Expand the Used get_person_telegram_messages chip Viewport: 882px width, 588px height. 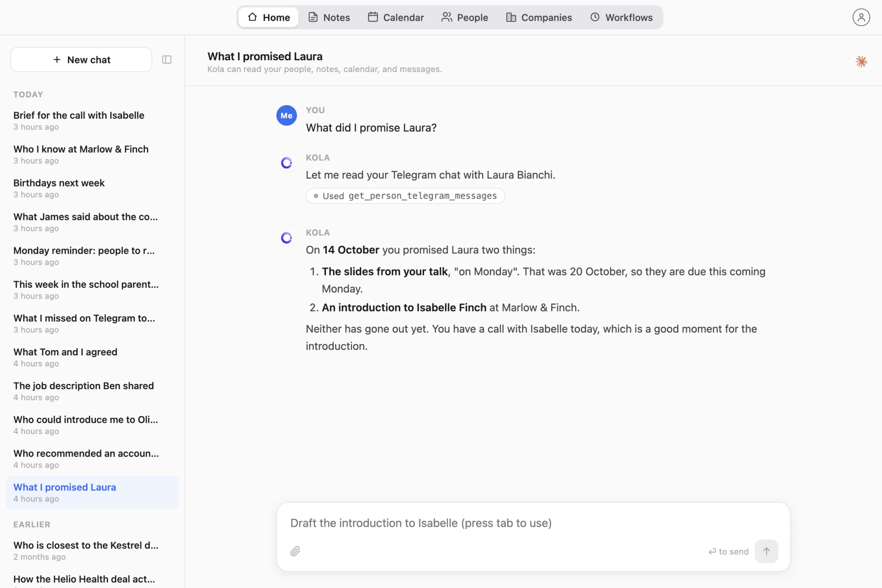pyautogui.click(x=405, y=196)
